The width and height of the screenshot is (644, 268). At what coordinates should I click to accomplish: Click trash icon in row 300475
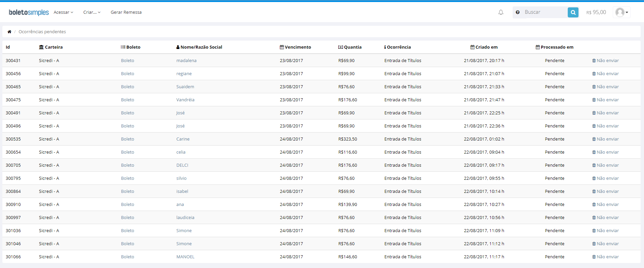[x=594, y=100]
